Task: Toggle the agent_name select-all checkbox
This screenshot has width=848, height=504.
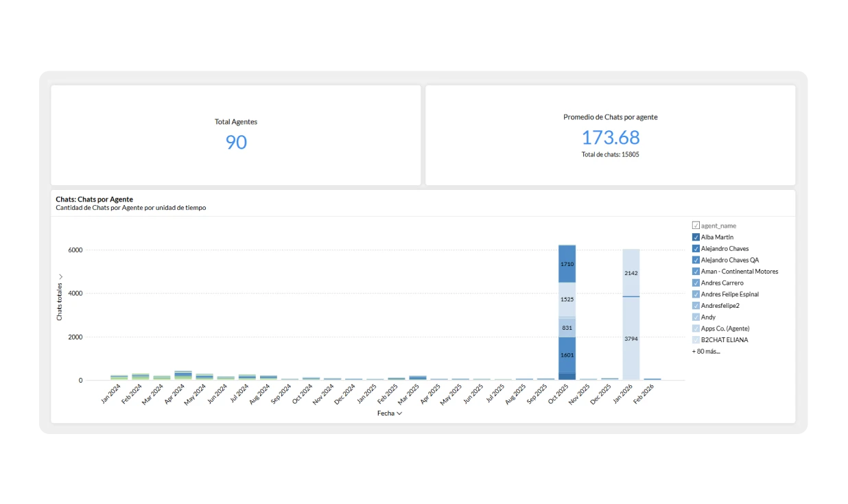Action: (x=696, y=226)
